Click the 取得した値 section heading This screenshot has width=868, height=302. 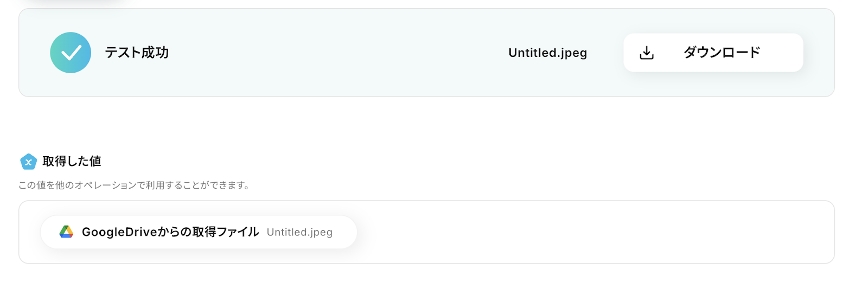pos(72,161)
